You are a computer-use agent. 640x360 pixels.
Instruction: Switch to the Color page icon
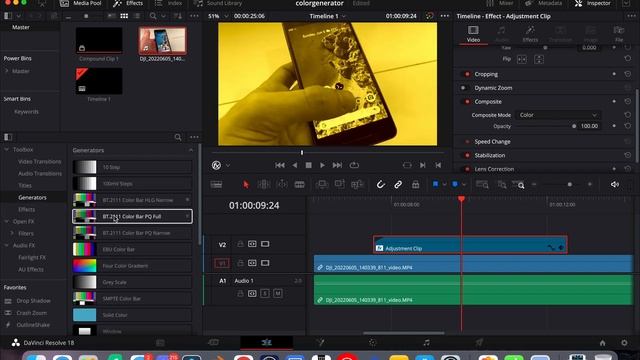pos(373,342)
